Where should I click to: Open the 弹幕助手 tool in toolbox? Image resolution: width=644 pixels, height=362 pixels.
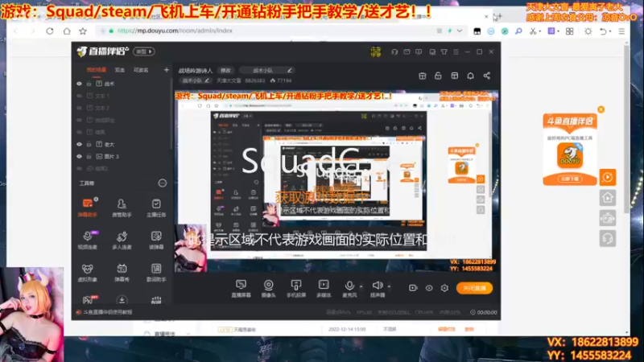pos(88,208)
